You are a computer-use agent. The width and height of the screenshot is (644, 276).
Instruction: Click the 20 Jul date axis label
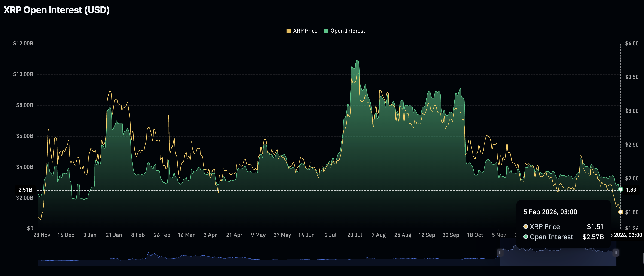tap(354, 235)
